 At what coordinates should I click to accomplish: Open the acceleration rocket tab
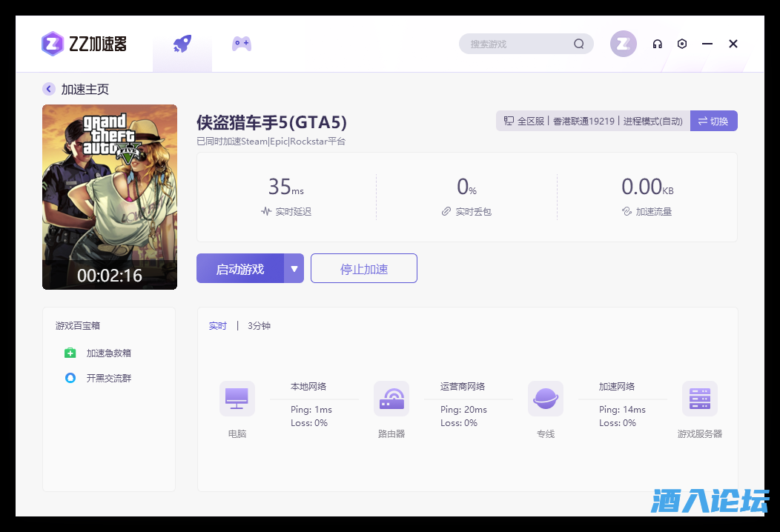[x=182, y=43]
